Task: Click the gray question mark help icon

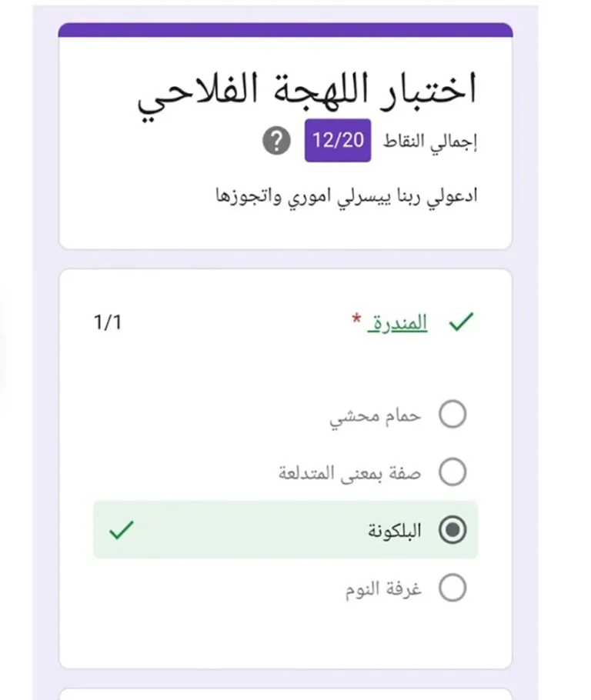Action: pos(276,142)
